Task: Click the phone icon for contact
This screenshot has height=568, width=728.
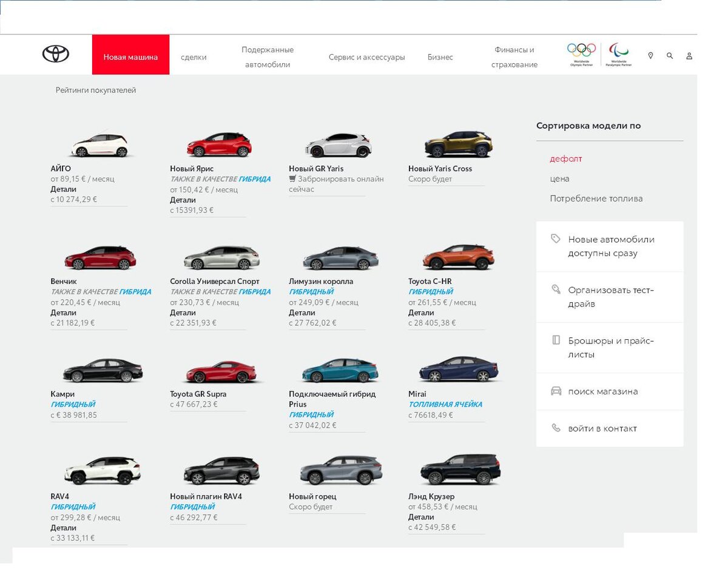Action: (556, 428)
